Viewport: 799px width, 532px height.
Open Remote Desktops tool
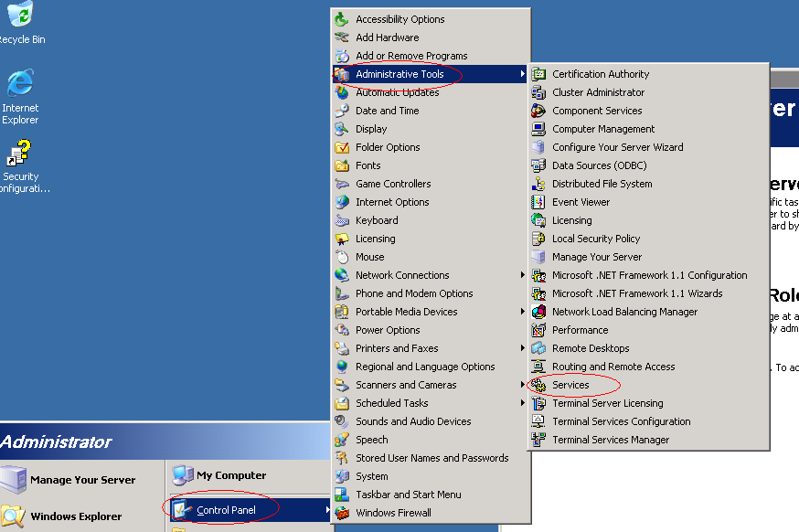[649, 348]
